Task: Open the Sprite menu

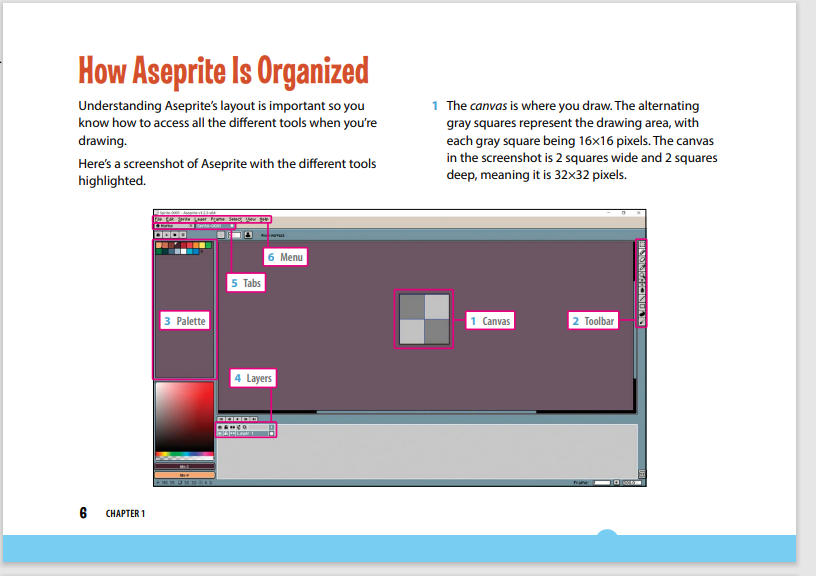Action: tap(184, 219)
